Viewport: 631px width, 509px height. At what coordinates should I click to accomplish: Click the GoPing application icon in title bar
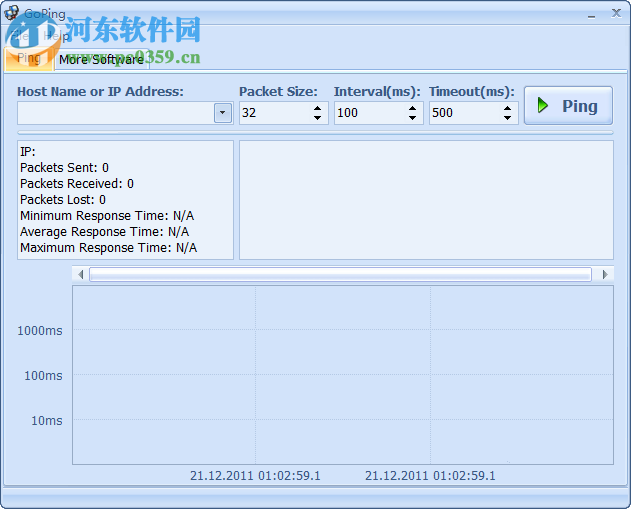pos(11,12)
